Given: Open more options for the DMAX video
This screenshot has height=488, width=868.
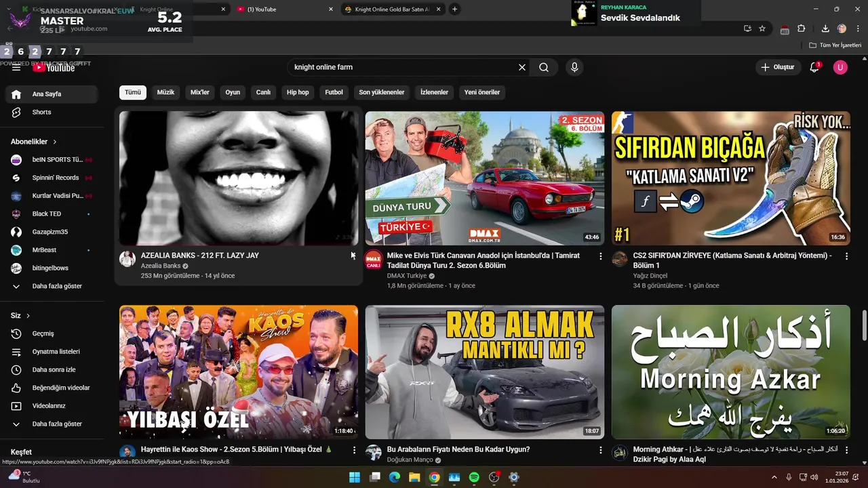Looking at the screenshot, I should [600, 256].
